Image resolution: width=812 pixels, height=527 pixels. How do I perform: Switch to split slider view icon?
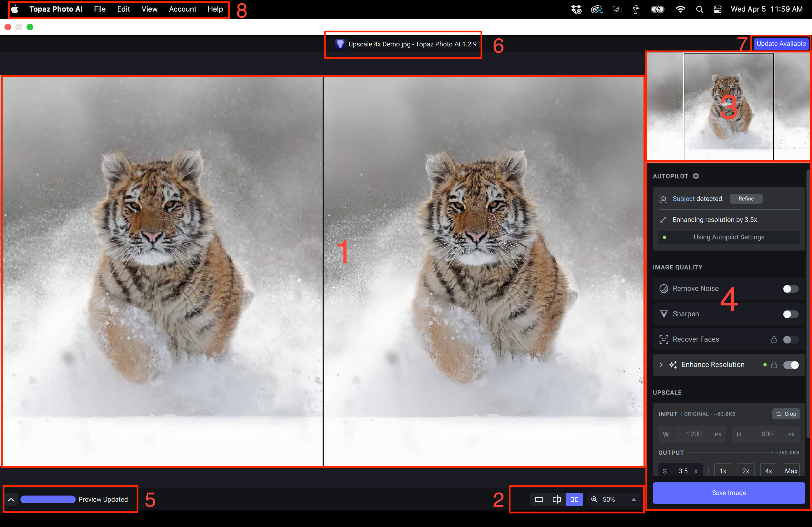tap(557, 499)
